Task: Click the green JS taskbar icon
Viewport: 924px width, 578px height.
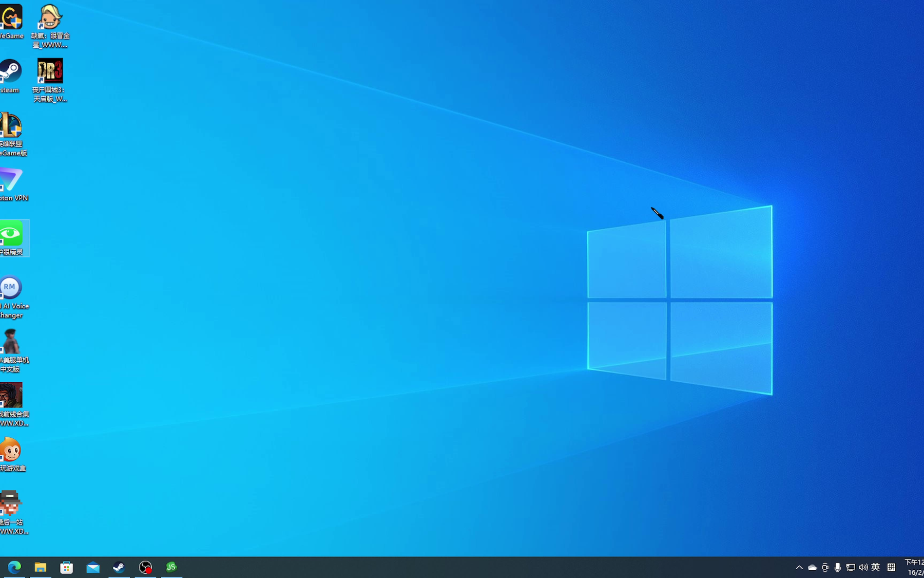Action: pos(171,567)
